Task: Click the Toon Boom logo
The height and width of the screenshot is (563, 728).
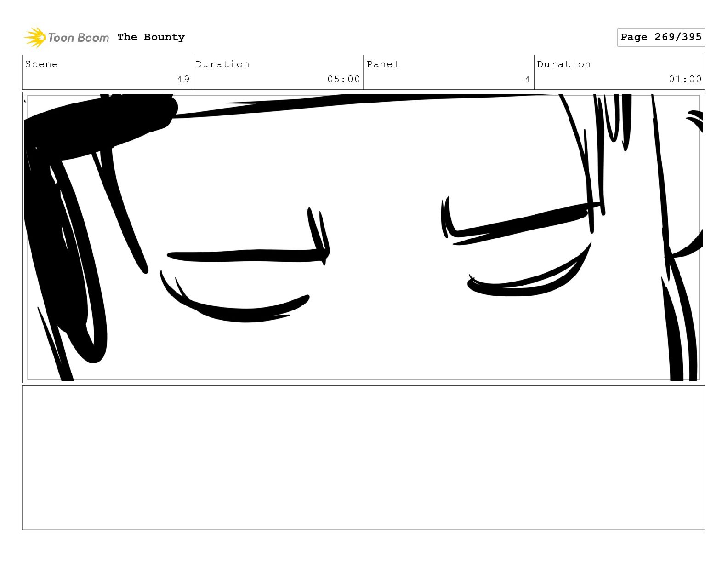Action: click(67, 37)
